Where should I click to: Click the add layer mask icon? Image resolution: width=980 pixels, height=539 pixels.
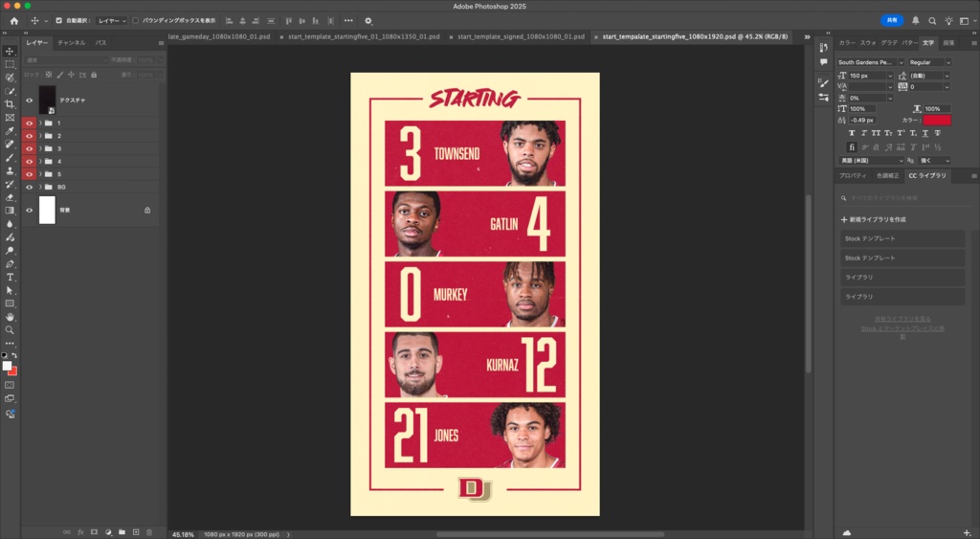(x=95, y=532)
